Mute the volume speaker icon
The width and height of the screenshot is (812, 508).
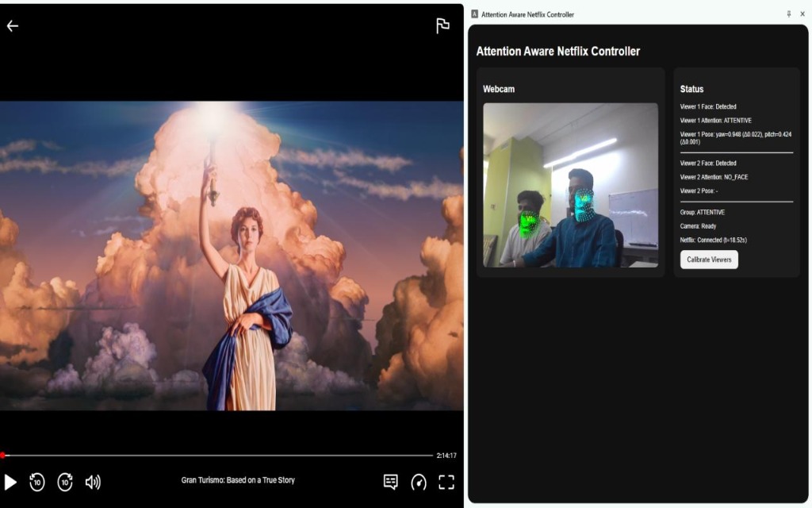pyautogui.click(x=94, y=482)
